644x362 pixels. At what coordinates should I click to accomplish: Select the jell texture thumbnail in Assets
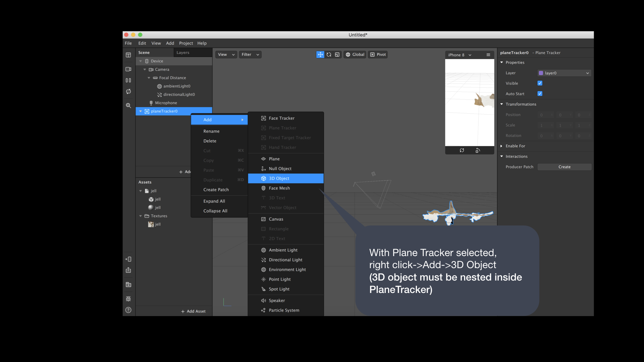[x=151, y=224]
